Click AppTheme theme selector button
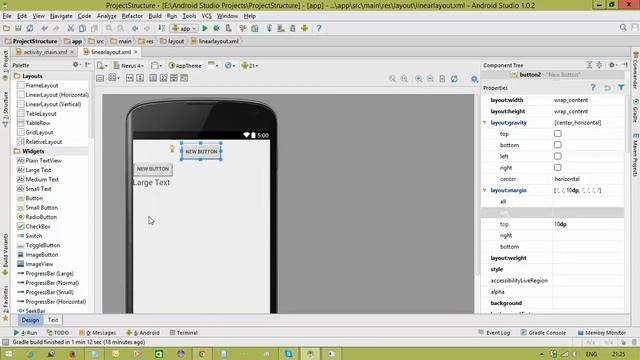 [x=185, y=65]
